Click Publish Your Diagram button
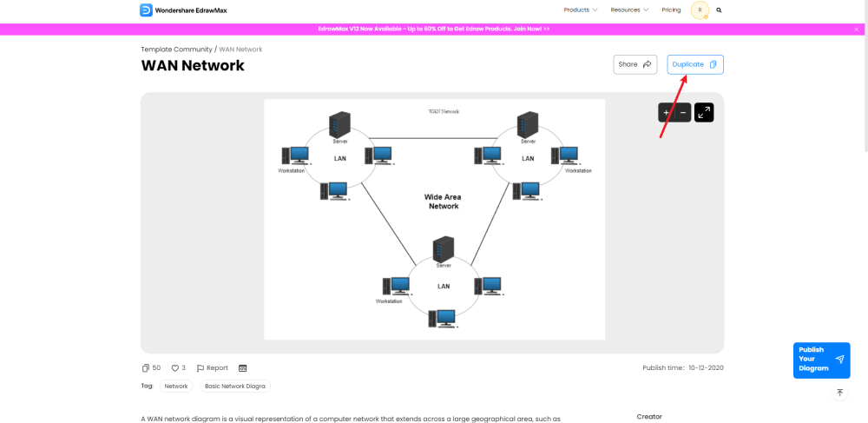Screen dimensions: 868x423 click(x=821, y=360)
